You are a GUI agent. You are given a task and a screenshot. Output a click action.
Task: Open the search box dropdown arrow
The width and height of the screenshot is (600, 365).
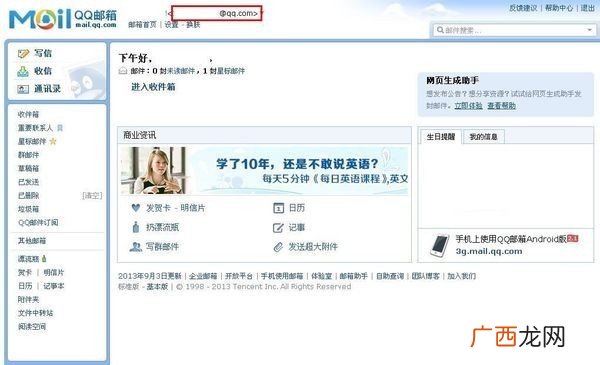pyautogui.click(x=589, y=30)
